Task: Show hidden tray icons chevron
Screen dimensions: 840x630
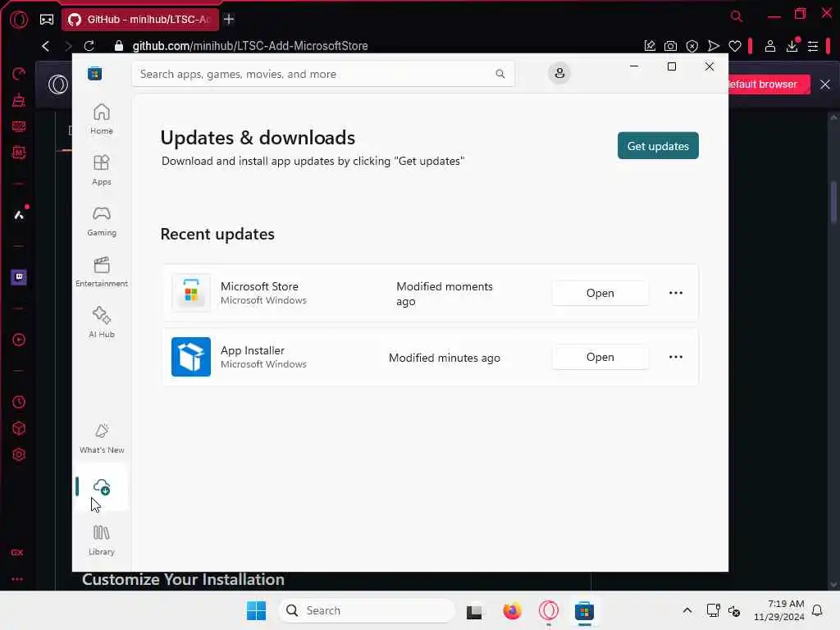Action: click(687, 610)
